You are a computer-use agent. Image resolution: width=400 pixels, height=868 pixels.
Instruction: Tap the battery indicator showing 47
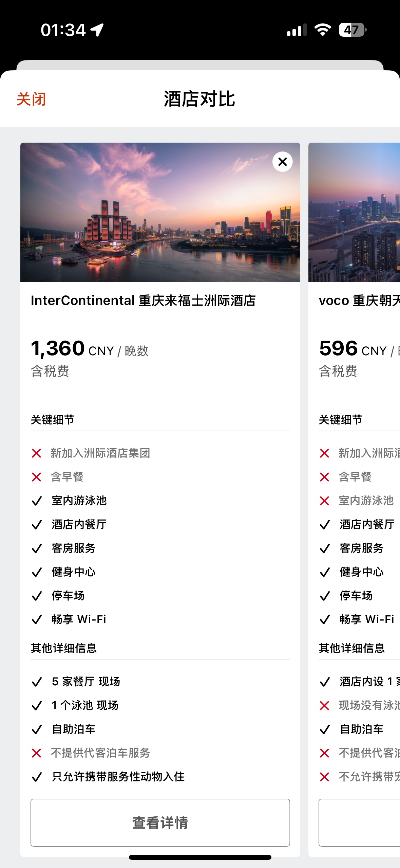click(353, 30)
